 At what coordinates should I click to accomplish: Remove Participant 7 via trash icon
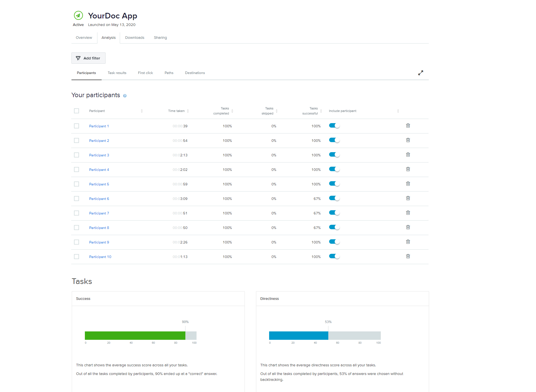pos(408,213)
